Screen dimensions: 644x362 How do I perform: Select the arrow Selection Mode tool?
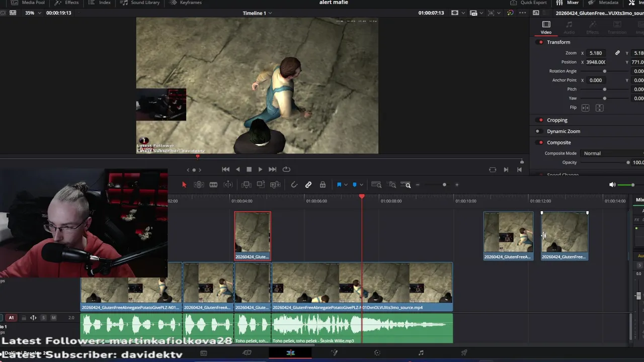click(184, 185)
